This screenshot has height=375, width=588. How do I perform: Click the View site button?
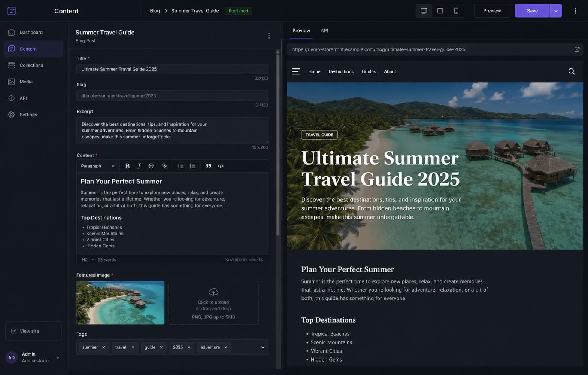pos(33,331)
